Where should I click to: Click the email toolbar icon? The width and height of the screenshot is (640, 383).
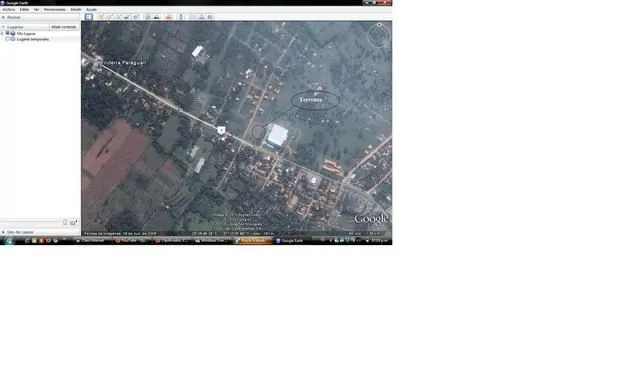coord(192,17)
